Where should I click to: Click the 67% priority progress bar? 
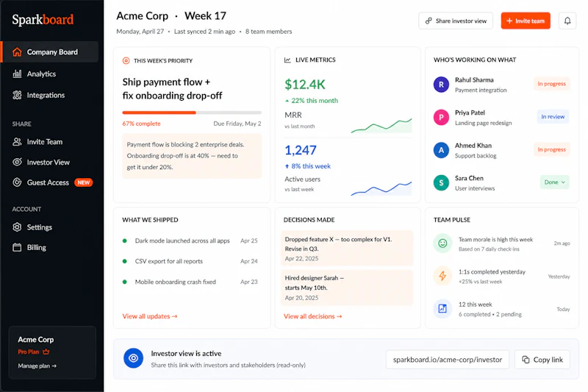pyautogui.click(x=192, y=113)
